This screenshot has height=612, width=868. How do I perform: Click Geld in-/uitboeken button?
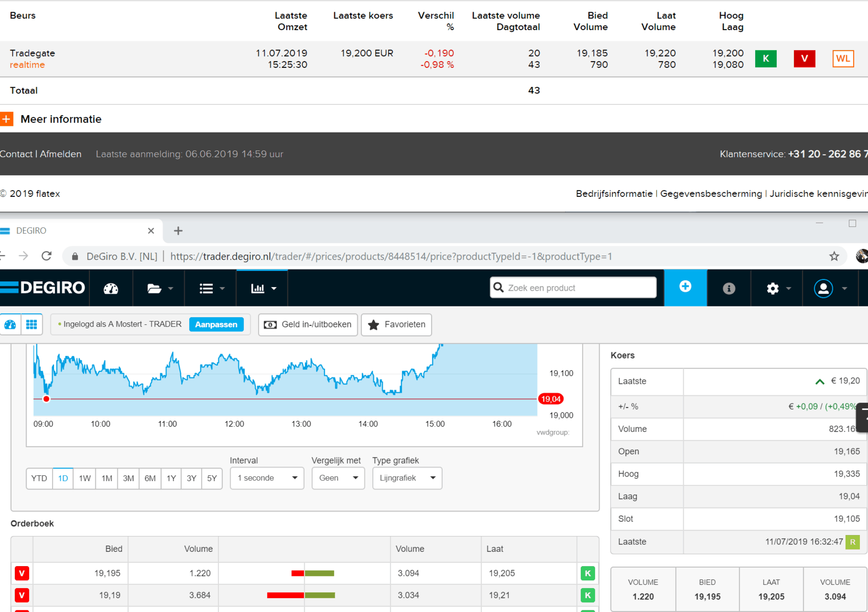pyautogui.click(x=308, y=325)
